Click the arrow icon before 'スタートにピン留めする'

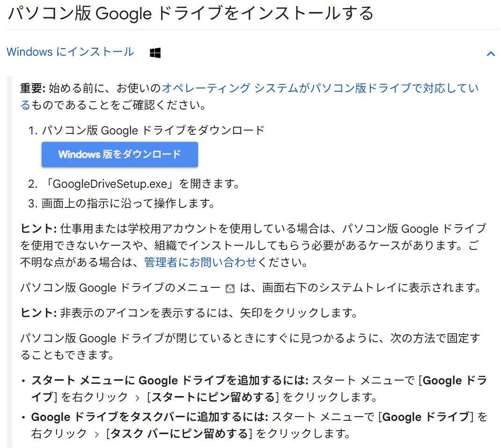[137, 397]
